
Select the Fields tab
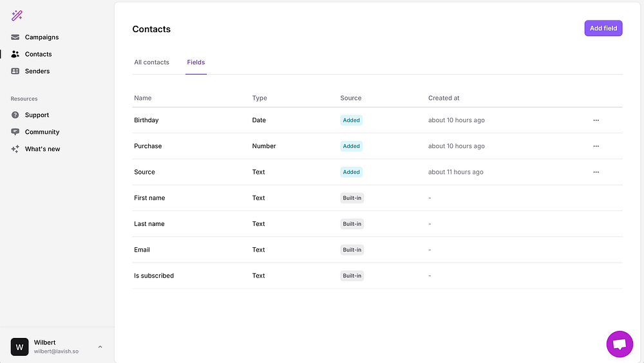click(196, 62)
